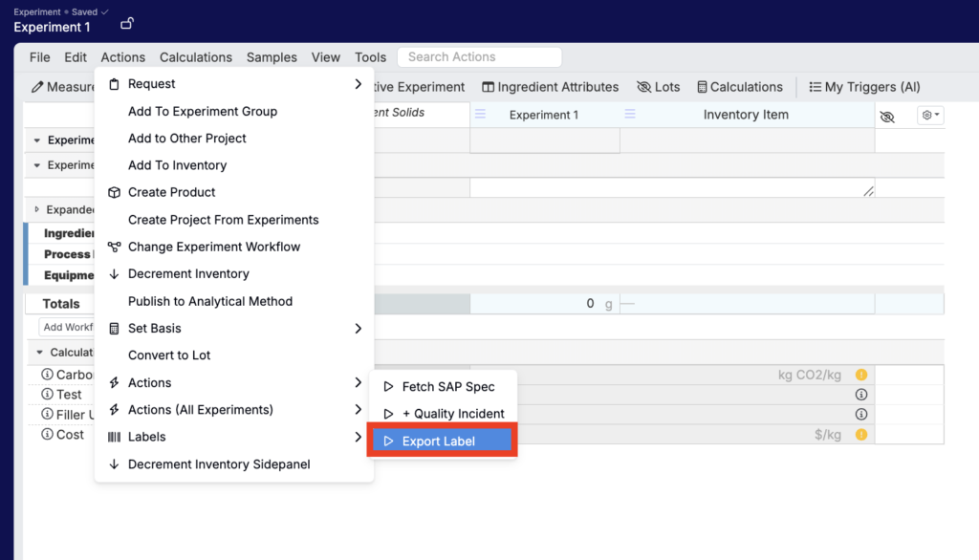979x560 pixels.
Task: Expand the Set Basis submenu arrow
Action: point(358,329)
